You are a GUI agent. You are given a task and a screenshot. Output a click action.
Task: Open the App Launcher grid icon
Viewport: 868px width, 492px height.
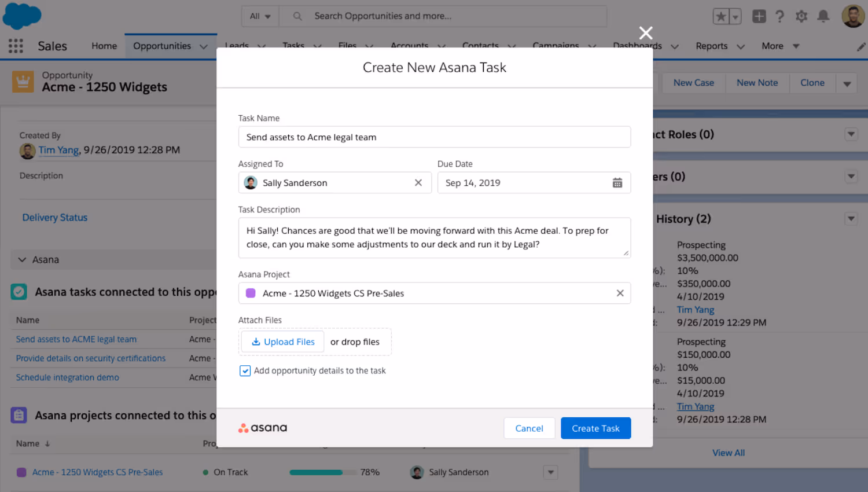click(x=16, y=46)
